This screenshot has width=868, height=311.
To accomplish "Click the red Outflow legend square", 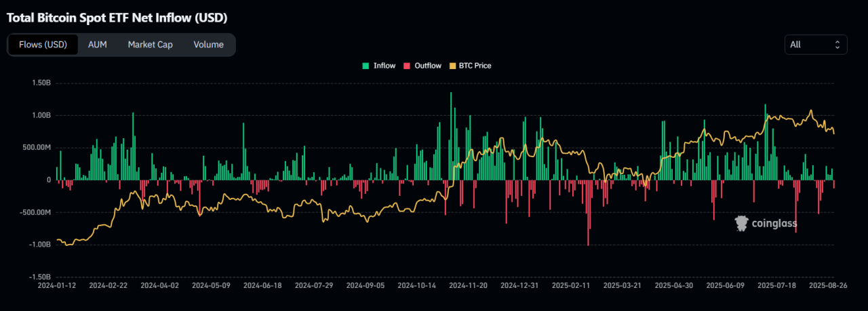I will [x=407, y=66].
